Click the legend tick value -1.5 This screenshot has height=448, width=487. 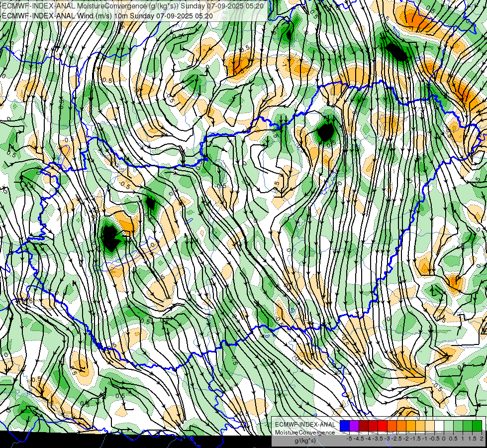click(415, 439)
